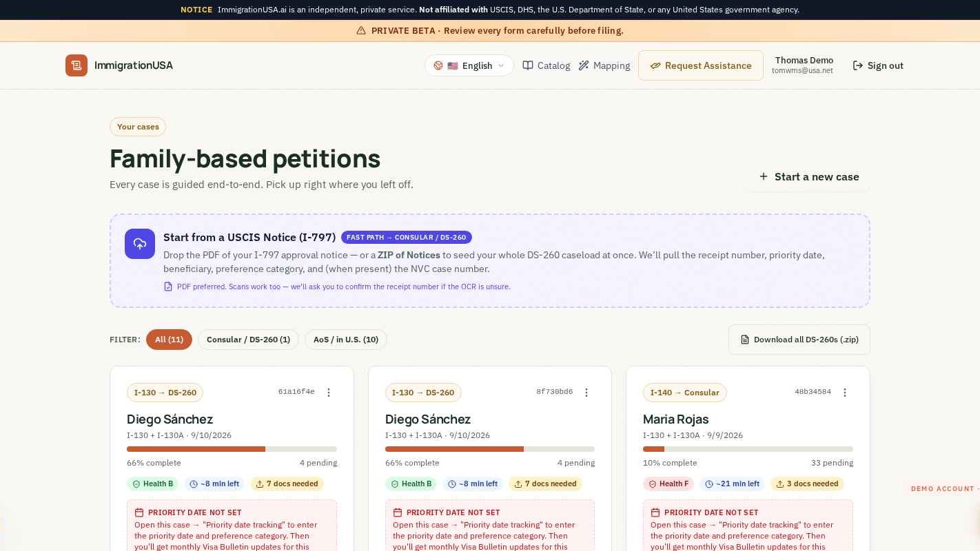Filter by Consular / DS-260 (1)

click(248, 340)
